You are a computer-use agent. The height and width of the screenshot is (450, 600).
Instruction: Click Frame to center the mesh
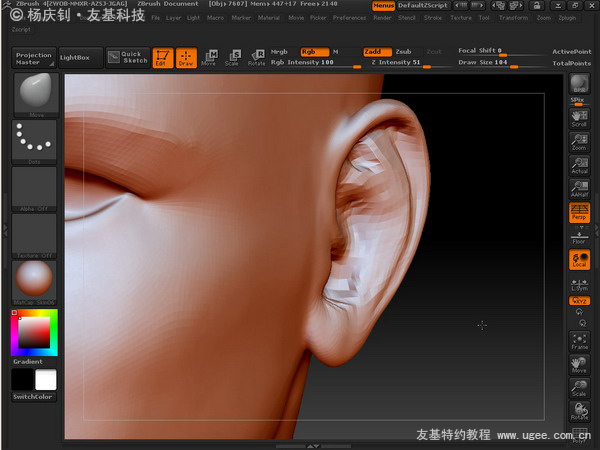[x=579, y=341]
